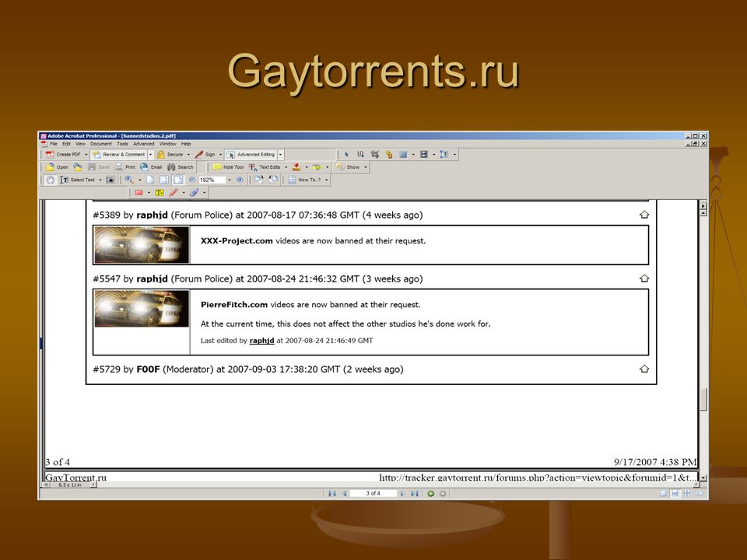Expand the Create PDF dropdown arrow
Image resolution: width=747 pixels, height=560 pixels.
pyautogui.click(x=86, y=154)
